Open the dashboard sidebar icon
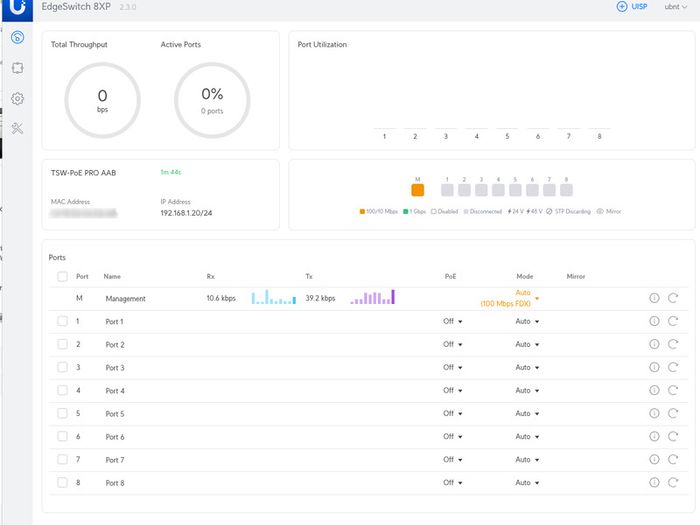 [x=17, y=37]
